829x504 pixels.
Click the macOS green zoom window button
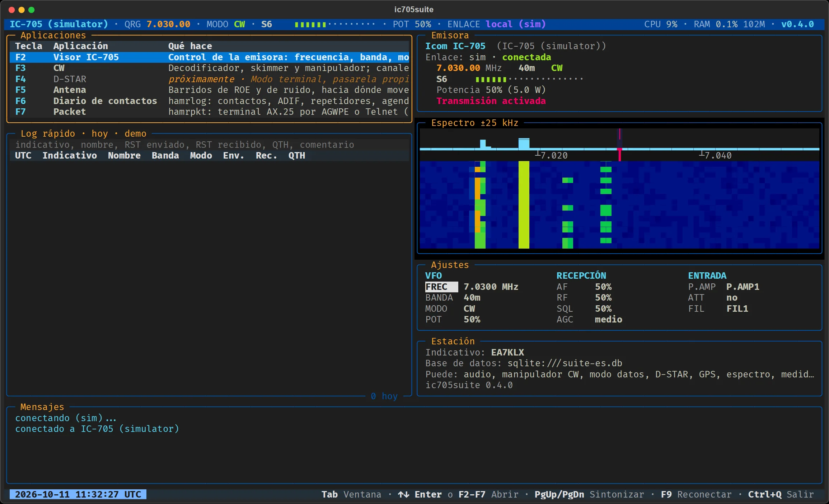click(x=32, y=10)
